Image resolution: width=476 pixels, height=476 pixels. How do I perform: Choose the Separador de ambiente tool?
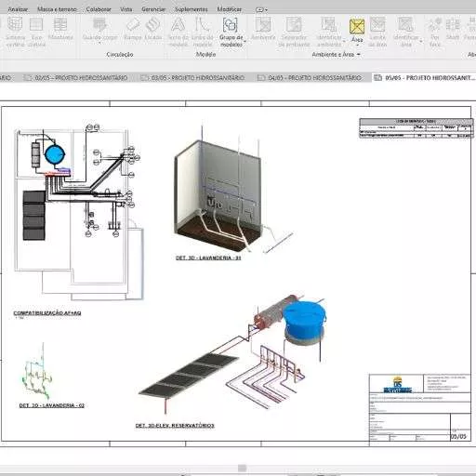(294, 32)
